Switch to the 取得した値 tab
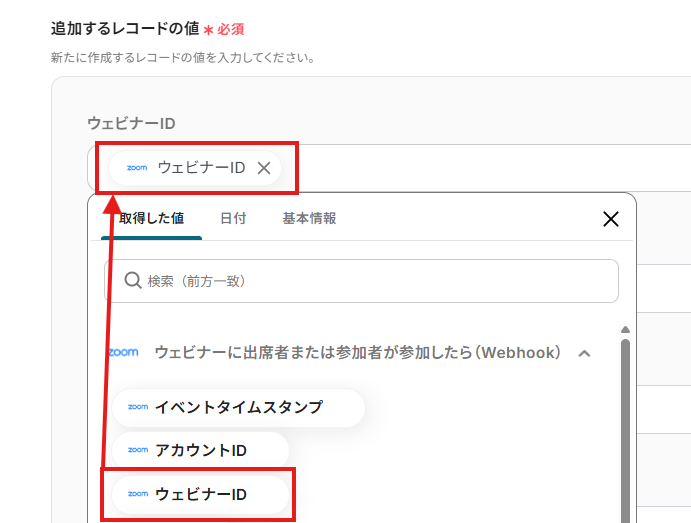 click(x=152, y=219)
